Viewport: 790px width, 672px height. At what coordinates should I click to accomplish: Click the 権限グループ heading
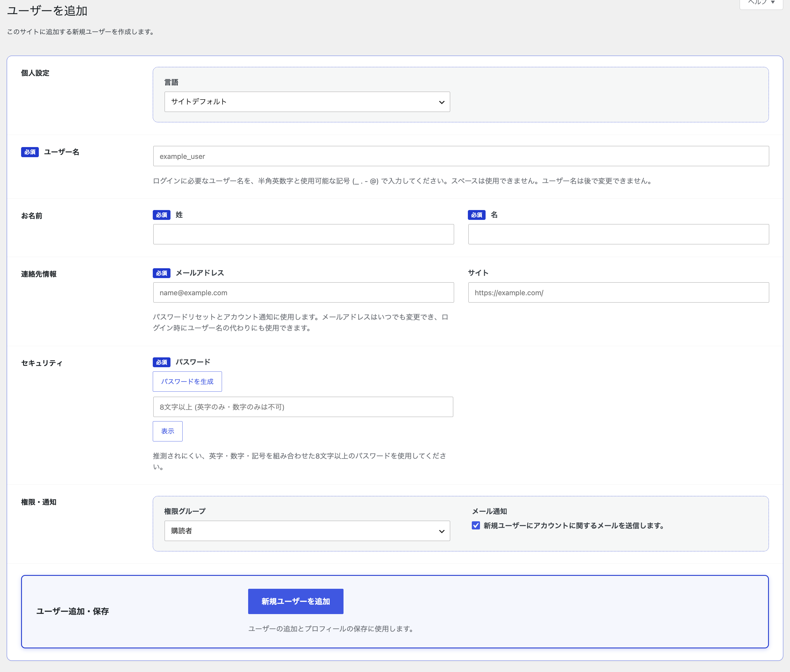point(185,511)
